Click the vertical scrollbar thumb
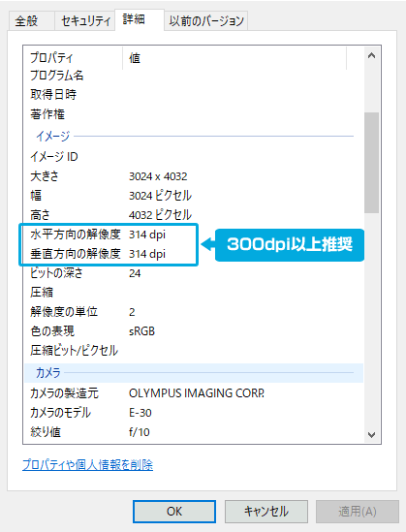The height and width of the screenshot is (532, 406). pos(371,163)
